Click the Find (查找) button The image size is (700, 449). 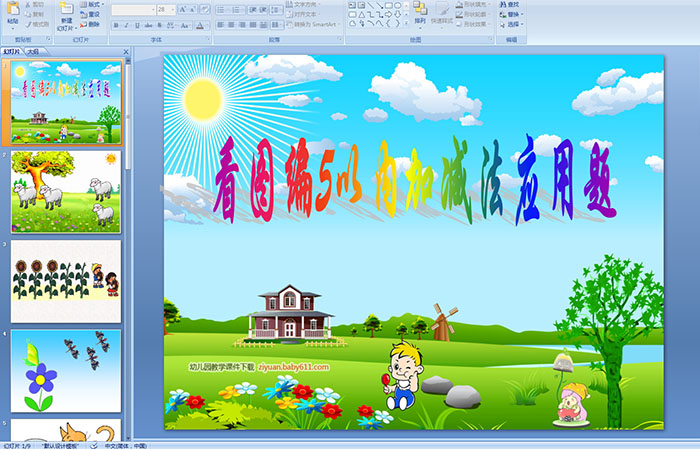click(510, 4)
